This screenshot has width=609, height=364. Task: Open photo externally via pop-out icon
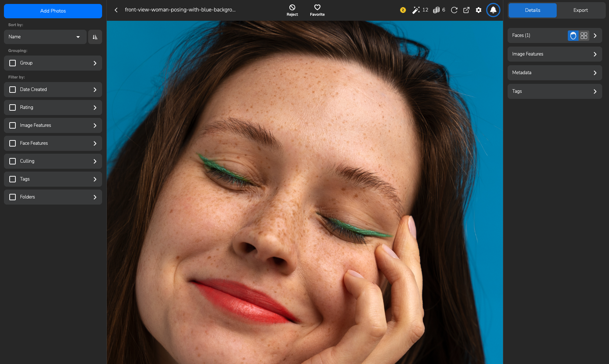[x=466, y=10]
